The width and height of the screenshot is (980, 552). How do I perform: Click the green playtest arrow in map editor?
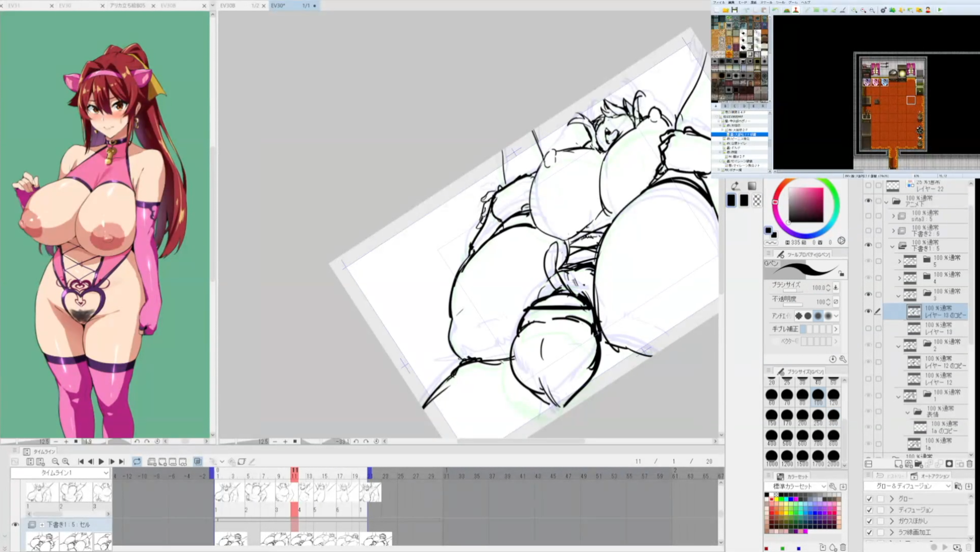point(939,10)
